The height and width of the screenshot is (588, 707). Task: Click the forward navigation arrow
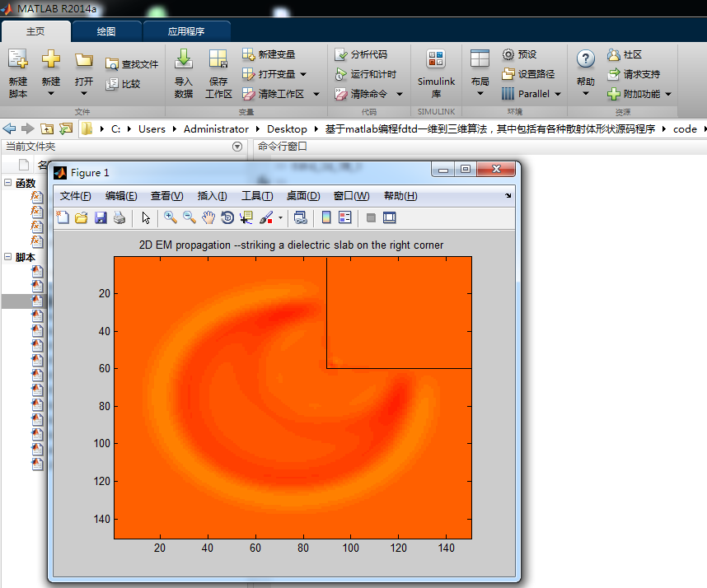pos(28,128)
